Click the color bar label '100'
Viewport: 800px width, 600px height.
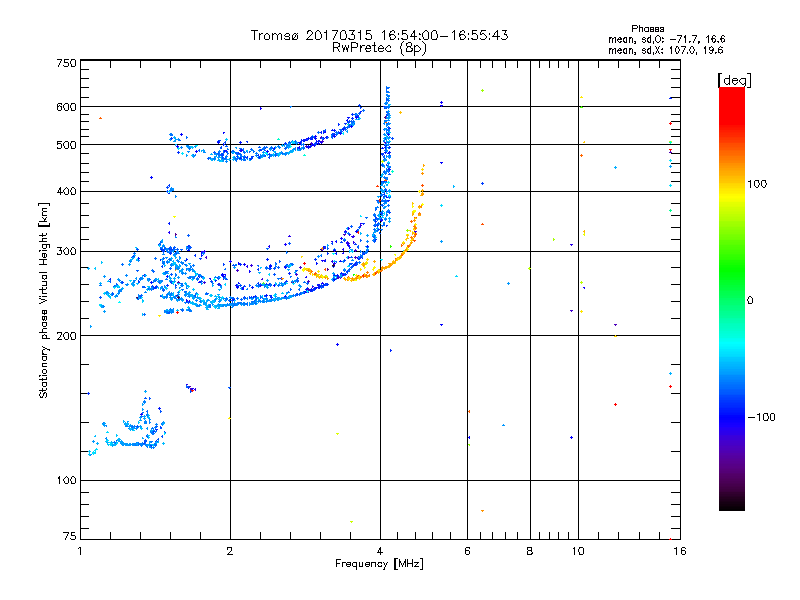pos(757,184)
